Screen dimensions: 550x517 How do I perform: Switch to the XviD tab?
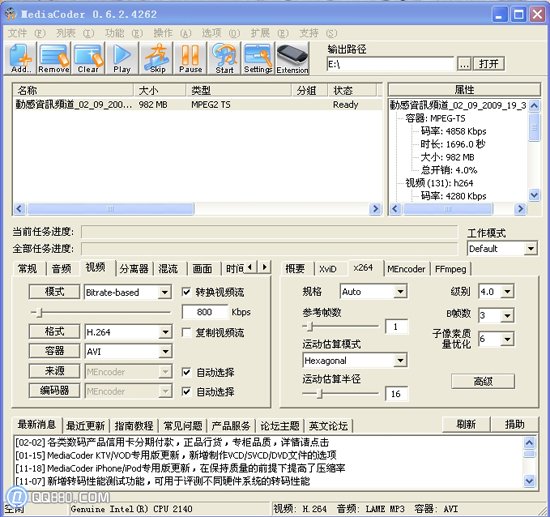pyautogui.click(x=328, y=269)
